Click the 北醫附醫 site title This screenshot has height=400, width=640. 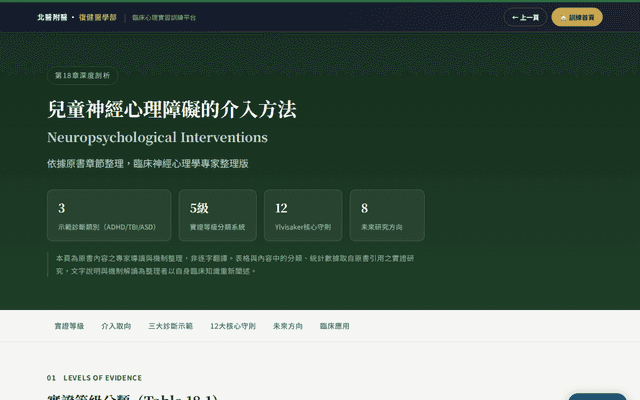52,17
